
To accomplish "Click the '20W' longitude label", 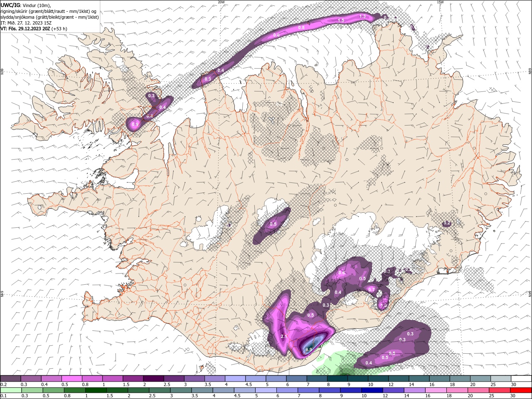I will click(221, 2).
